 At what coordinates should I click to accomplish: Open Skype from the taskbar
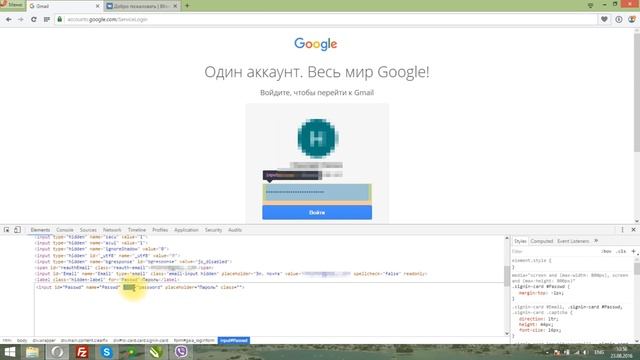pyautogui.click(x=107, y=352)
